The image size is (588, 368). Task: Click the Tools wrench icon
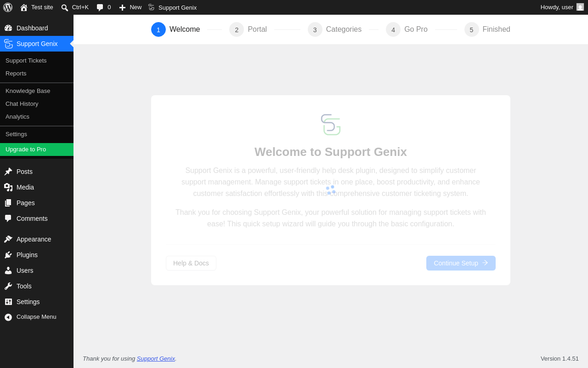[8, 286]
